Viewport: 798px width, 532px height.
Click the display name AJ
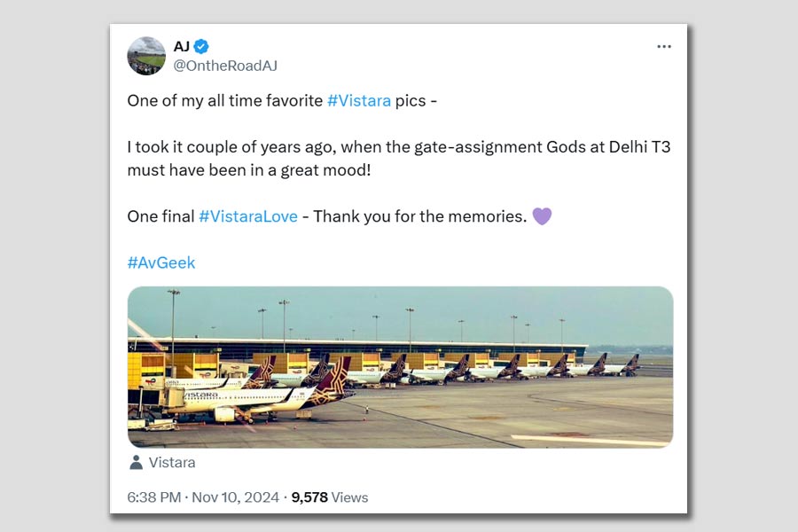point(182,47)
